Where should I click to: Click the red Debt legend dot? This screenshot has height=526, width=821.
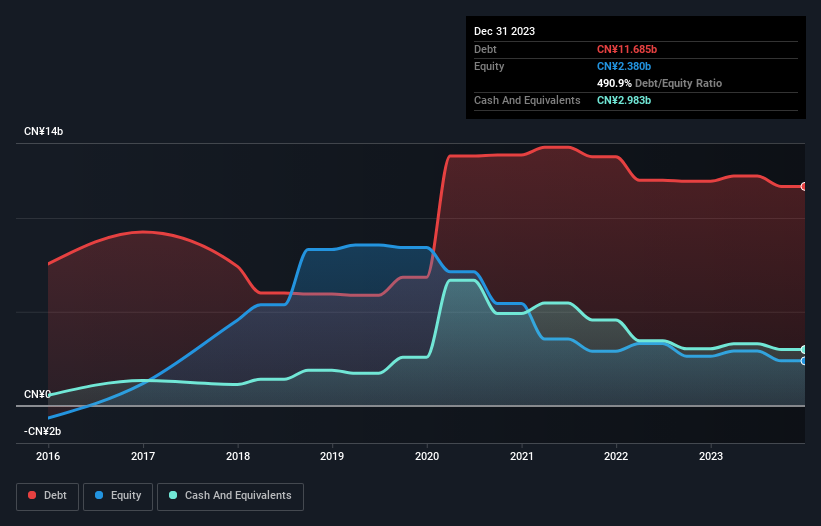(x=32, y=495)
